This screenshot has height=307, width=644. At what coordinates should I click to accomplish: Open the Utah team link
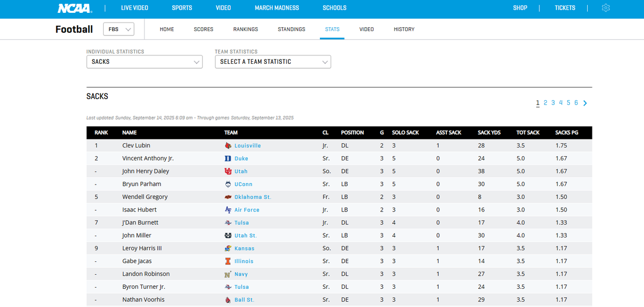[241, 171]
